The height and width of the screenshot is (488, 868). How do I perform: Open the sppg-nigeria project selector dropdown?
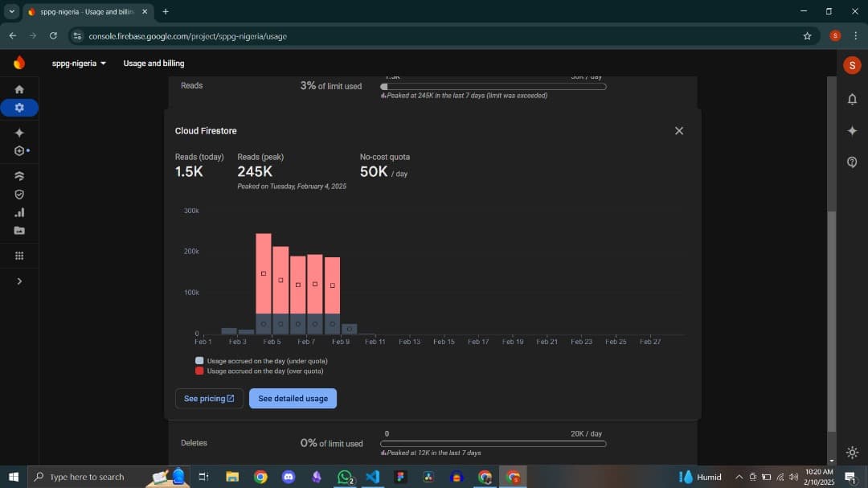tap(79, 64)
